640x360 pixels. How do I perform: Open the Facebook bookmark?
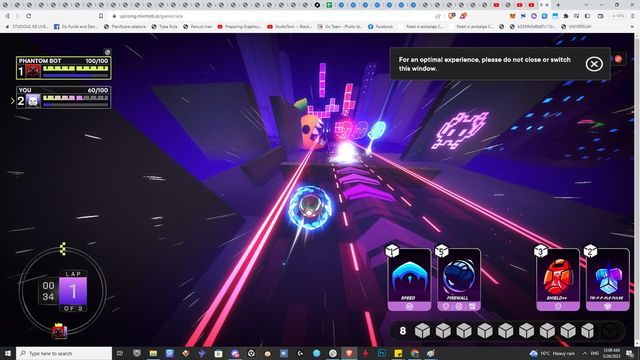(380, 27)
